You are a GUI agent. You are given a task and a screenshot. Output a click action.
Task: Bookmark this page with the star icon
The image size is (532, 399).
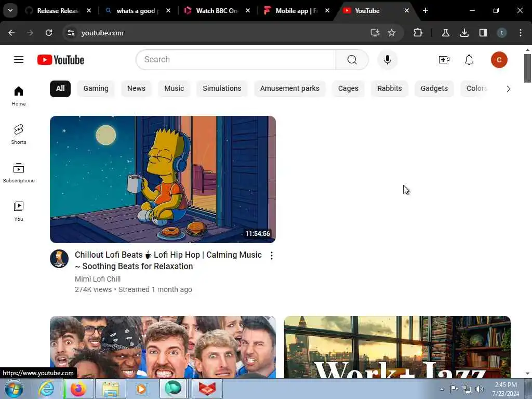pyautogui.click(x=392, y=33)
